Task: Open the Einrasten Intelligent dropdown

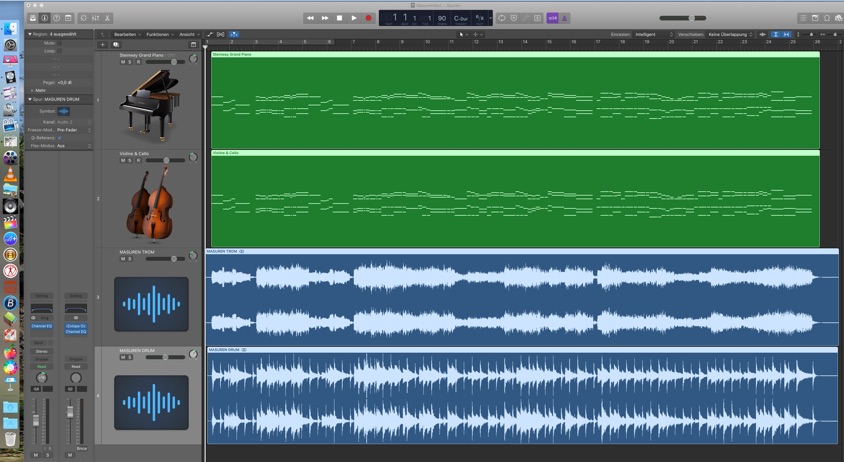Action: pyautogui.click(x=653, y=34)
